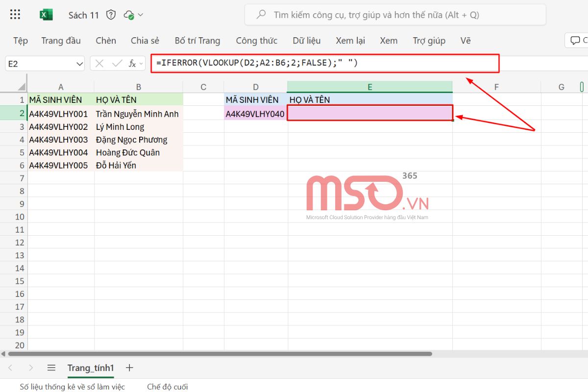
Task: Select cell A4K49VLHY001
Action: click(61, 114)
